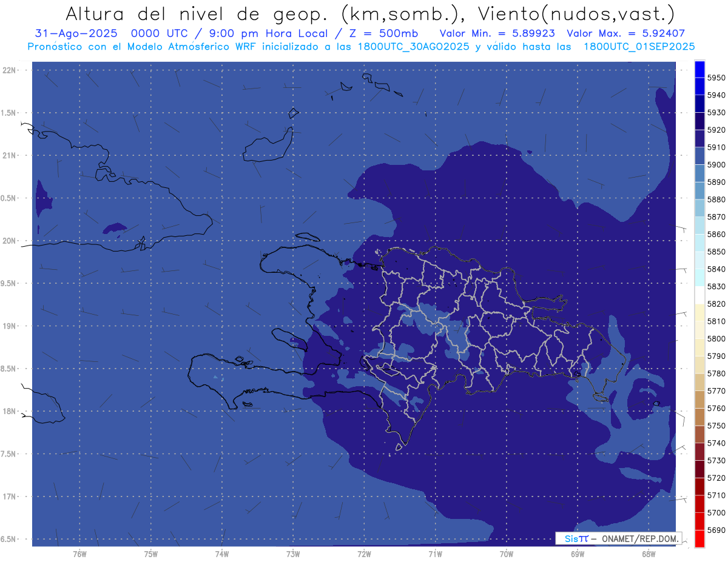This screenshot has width=728, height=562.
Task: Click the color bar label "5720"
Action: [x=716, y=478]
